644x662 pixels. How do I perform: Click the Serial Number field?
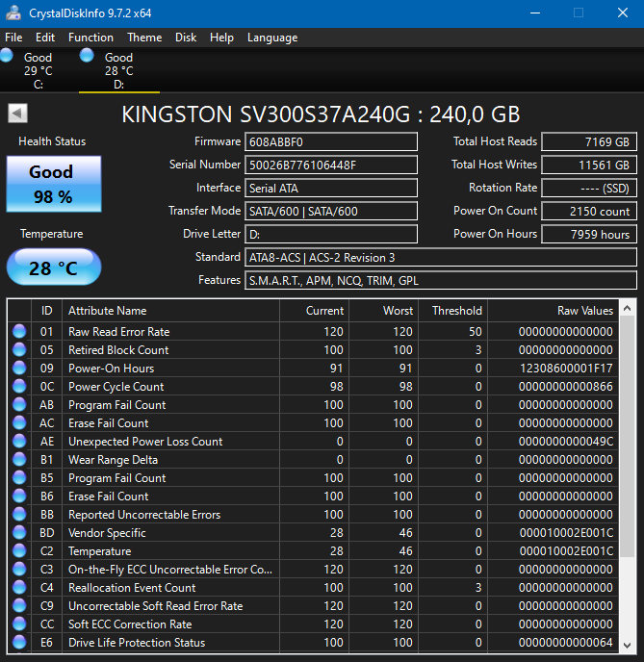pyautogui.click(x=330, y=165)
